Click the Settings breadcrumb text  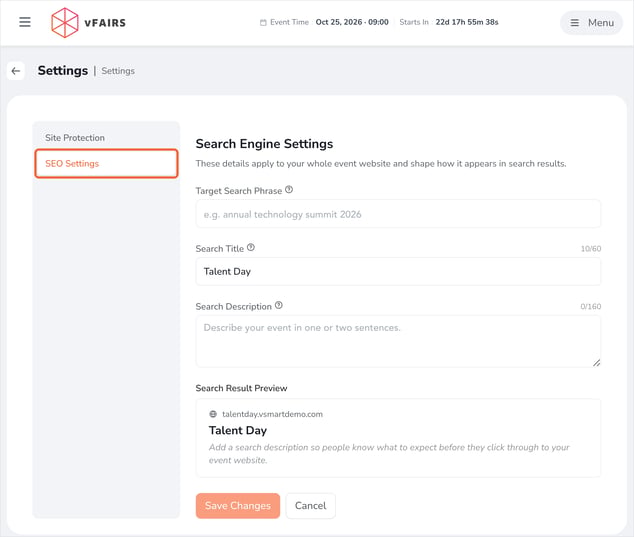point(118,71)
